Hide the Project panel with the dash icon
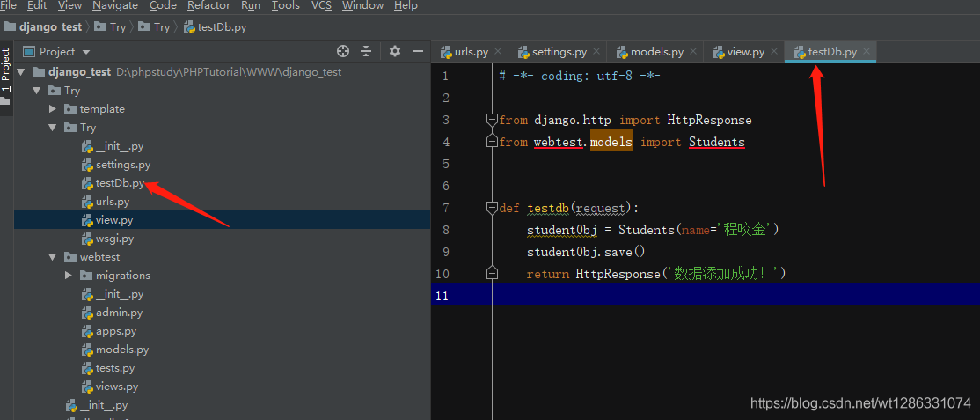 pyautogui.click(x=418, y=51)
